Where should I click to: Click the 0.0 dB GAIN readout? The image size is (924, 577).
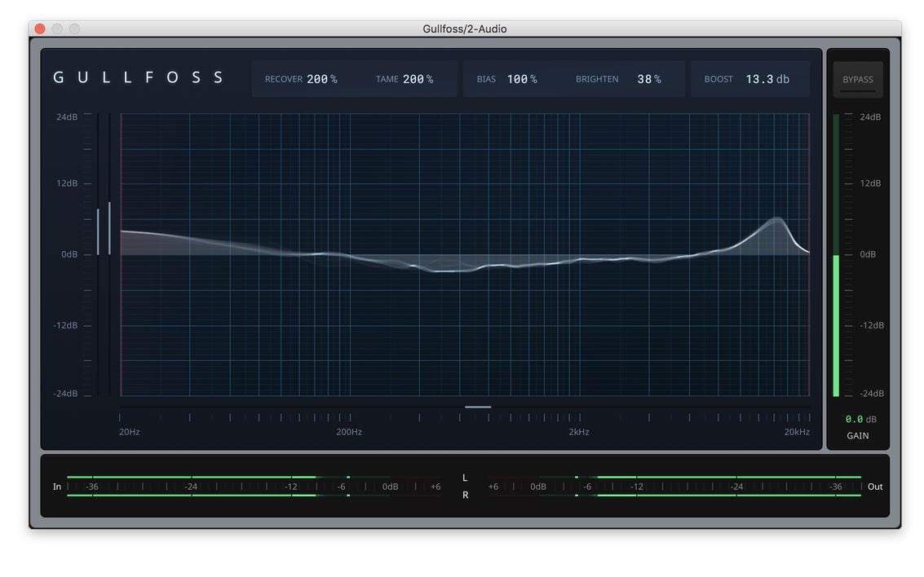[x=861, y=419]
